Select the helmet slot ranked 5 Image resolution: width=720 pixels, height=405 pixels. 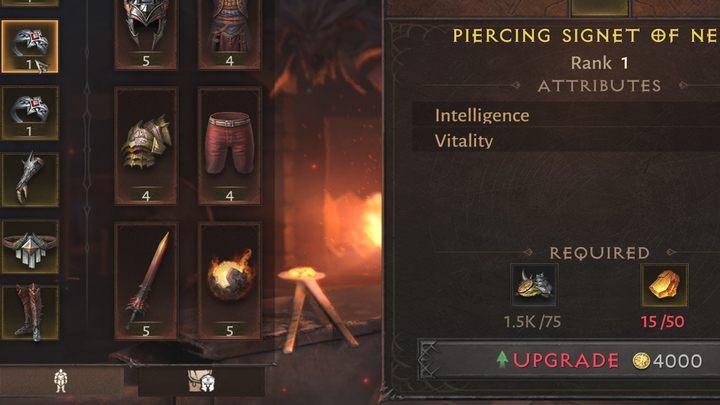pos(146,34)
